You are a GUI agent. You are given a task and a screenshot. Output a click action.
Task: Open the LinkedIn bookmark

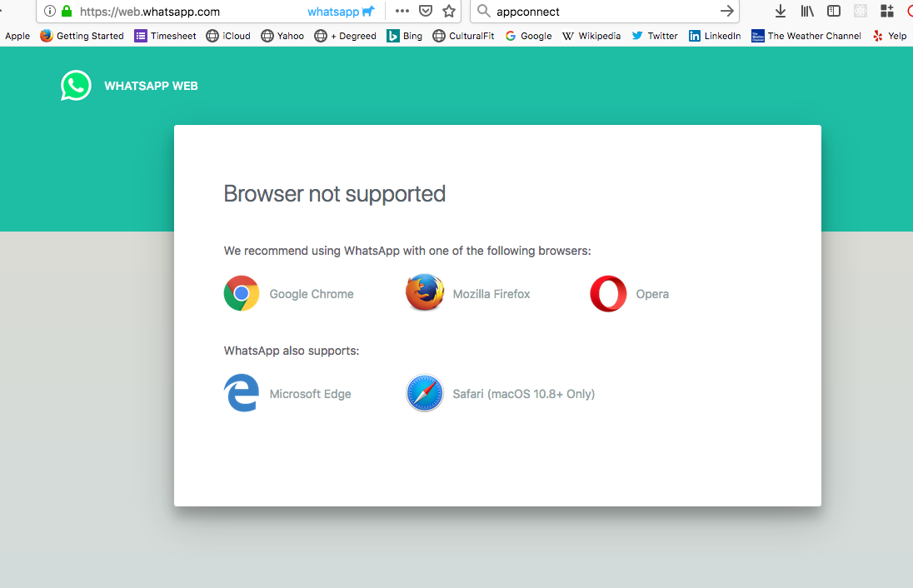click(x=714, y=36)
